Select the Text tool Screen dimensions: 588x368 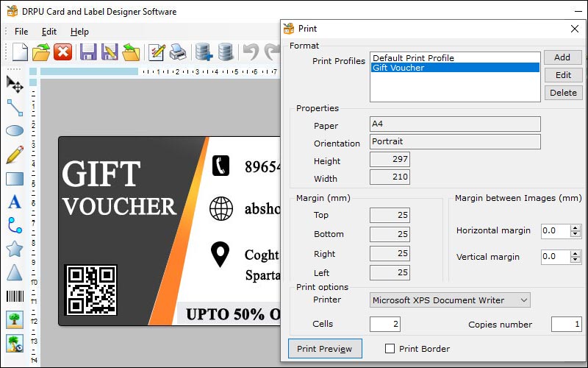pos(15,202)
